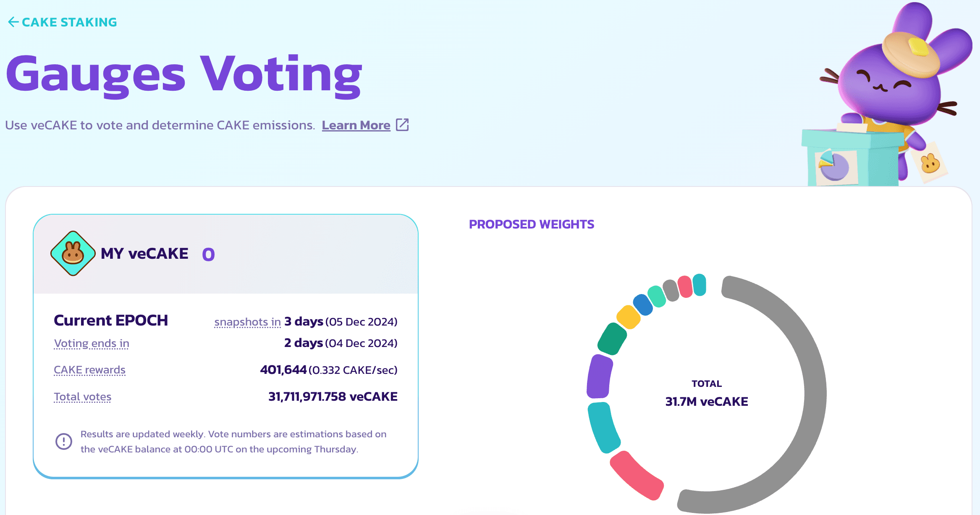
Task: Click the 'snapshots in' tooltip label
Action: pos(247,322)
